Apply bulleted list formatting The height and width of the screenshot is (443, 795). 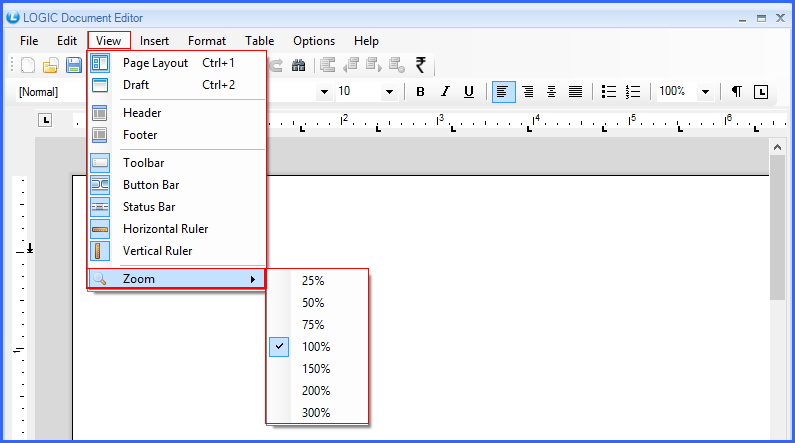[608, 92]
